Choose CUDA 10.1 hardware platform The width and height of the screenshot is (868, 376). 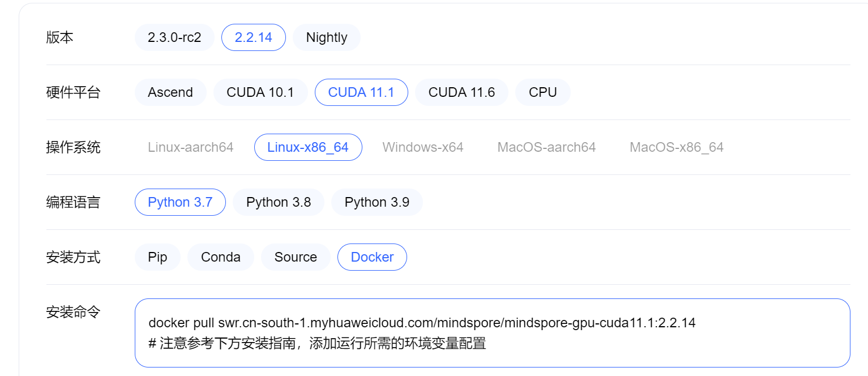point(260,92)
